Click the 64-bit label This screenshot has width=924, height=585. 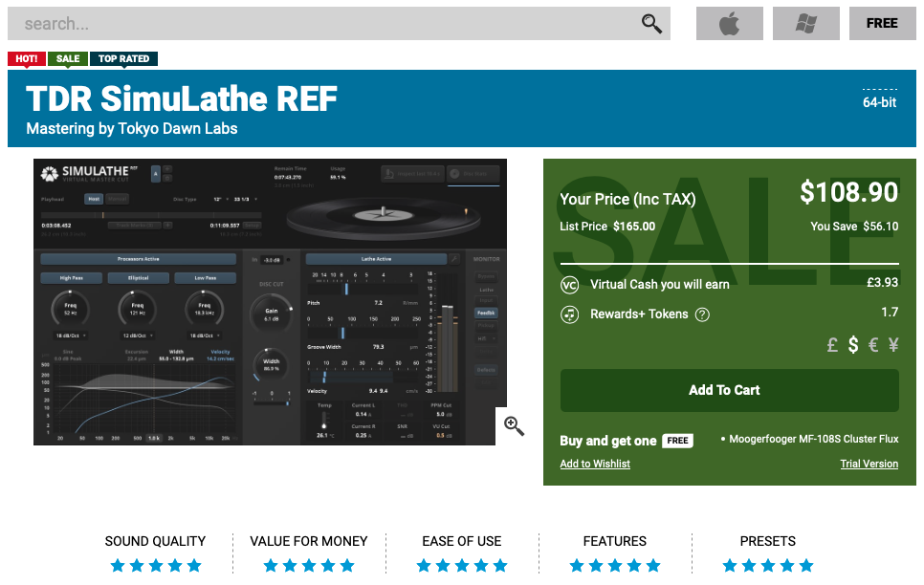coord(879,102)
